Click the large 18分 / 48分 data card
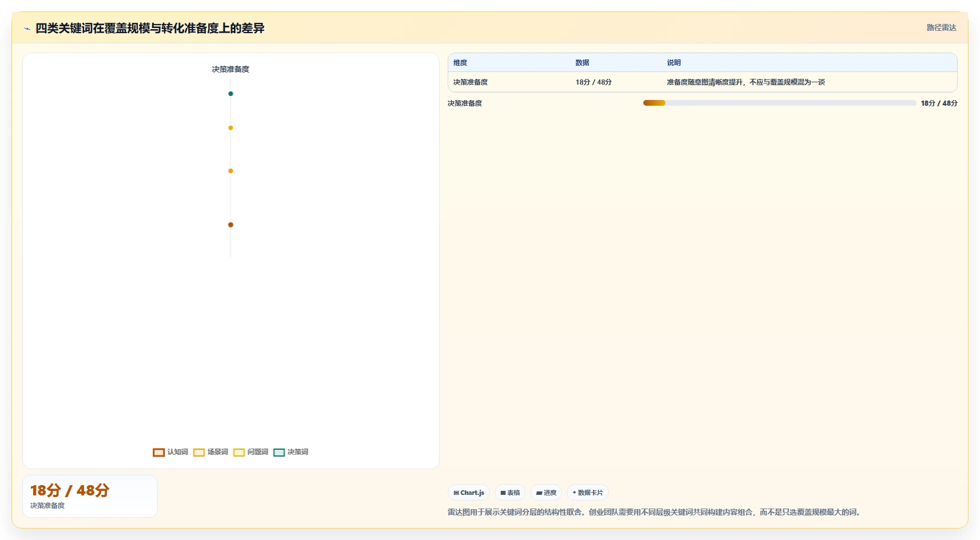 click(x=90, y=496)
